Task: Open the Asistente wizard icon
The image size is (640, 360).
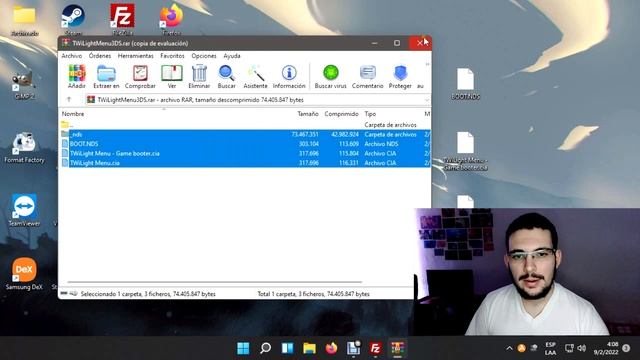Action: click(x=256, y=77)
